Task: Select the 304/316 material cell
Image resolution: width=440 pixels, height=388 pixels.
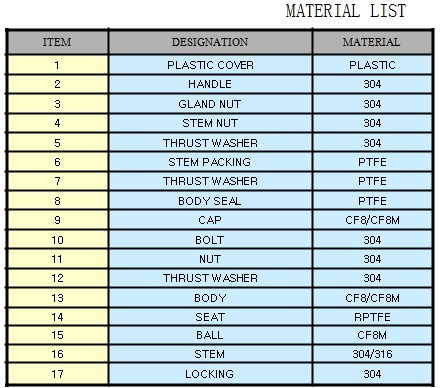Action: 372,354
